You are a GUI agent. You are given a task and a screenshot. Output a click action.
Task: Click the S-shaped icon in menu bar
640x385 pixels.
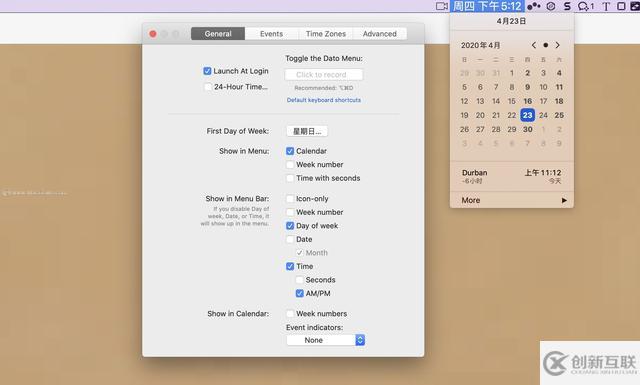(567, 6)
